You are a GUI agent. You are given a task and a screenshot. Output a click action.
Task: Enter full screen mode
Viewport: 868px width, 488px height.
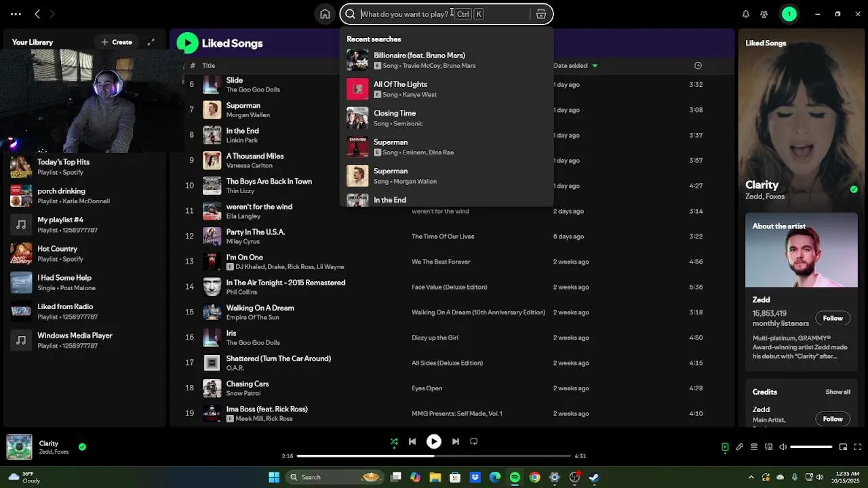point(857,447)
